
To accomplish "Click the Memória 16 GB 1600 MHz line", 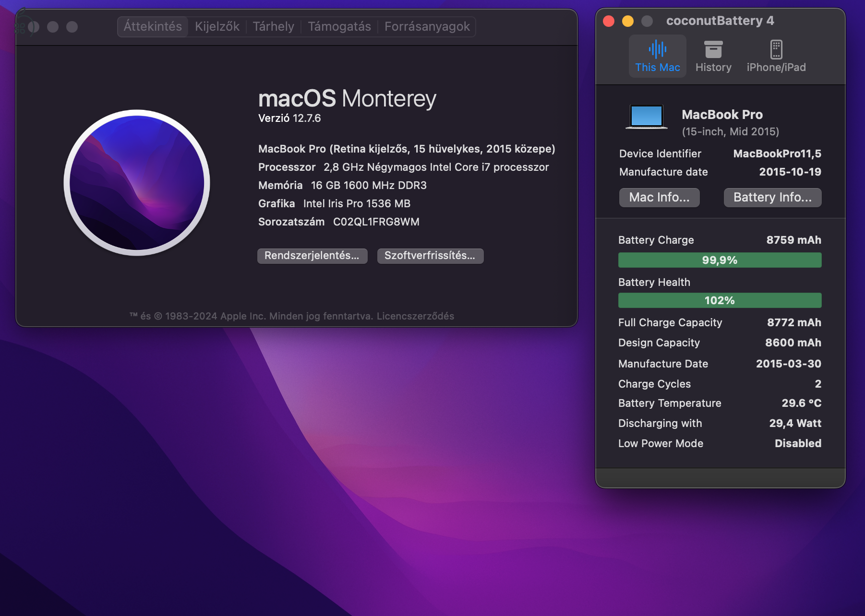I will [x=342, y=185].
